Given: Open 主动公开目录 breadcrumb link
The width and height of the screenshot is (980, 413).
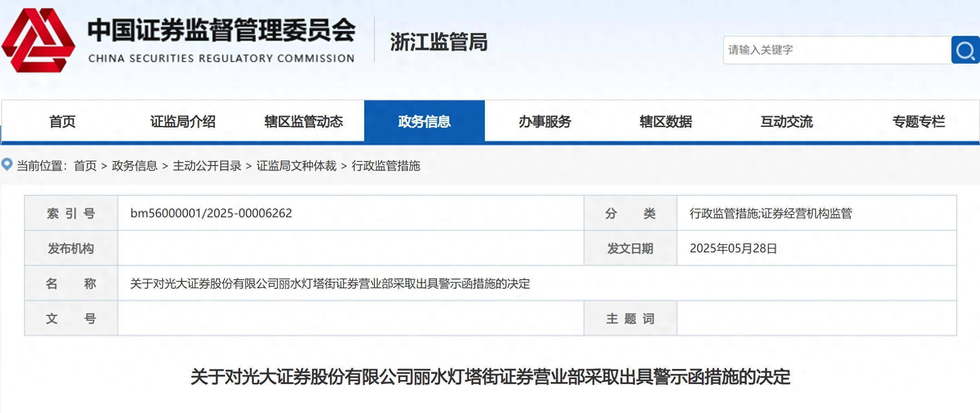Looking at the screenshot, I should click(207, 166).
